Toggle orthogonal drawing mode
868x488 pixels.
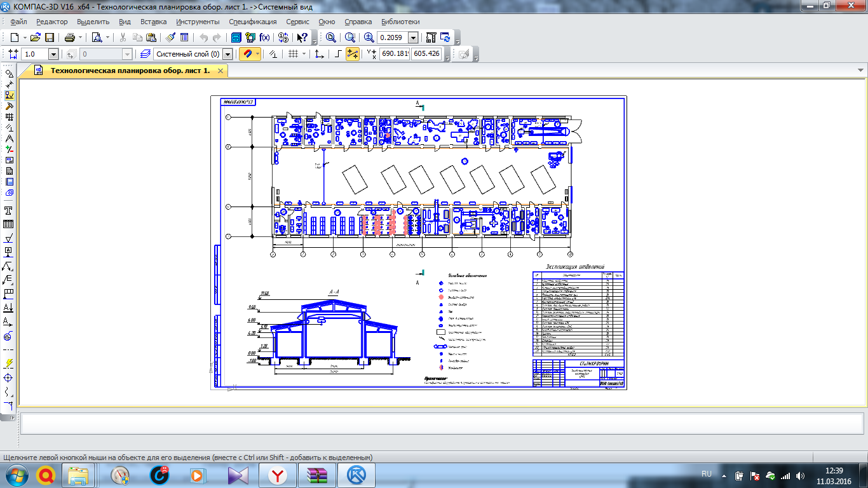pyautogui.click(x=338, y=54)
